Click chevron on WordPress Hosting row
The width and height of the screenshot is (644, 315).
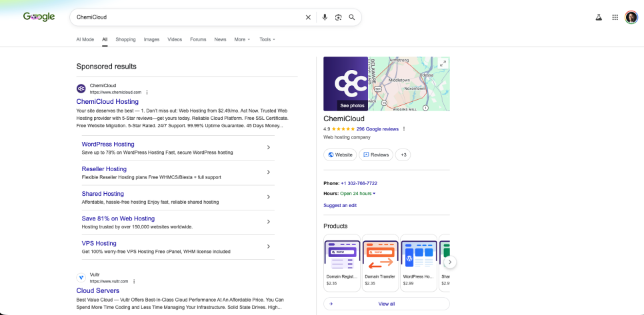pyautogui.click(x=268, y=147)
